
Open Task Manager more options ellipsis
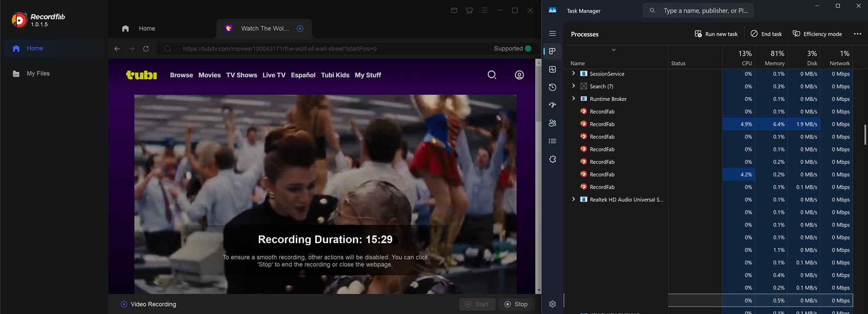(858, 34)
